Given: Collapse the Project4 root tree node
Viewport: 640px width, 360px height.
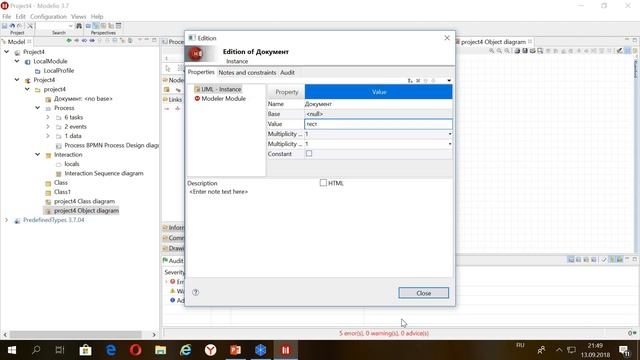Looking at the screenshot, I should point(7,52).
